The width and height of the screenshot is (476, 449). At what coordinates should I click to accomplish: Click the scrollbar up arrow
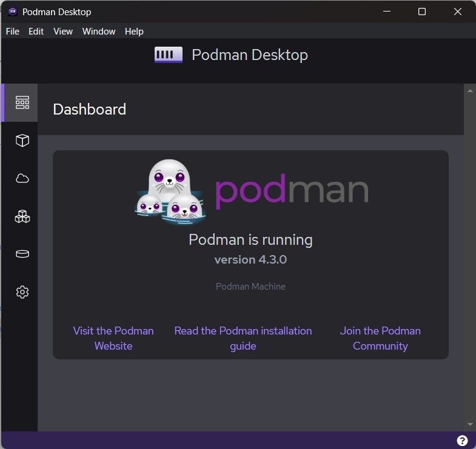470,91
